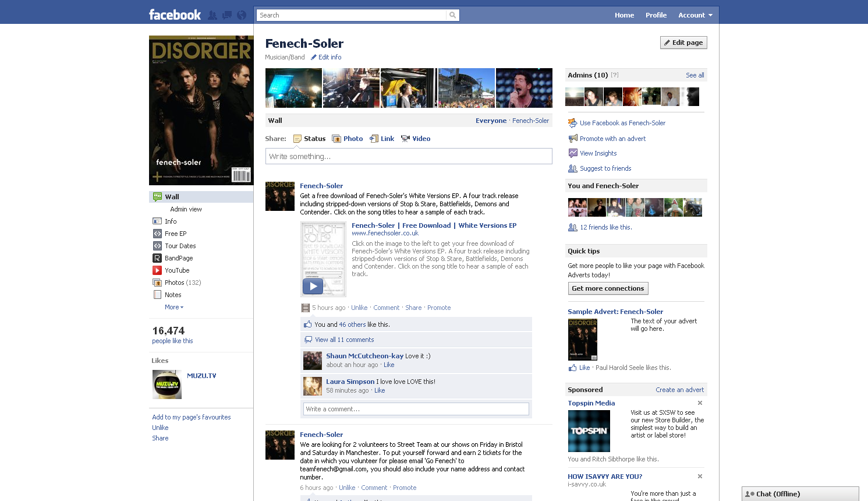Click in the Search field

pyautogui.click(x=352, y=15)
